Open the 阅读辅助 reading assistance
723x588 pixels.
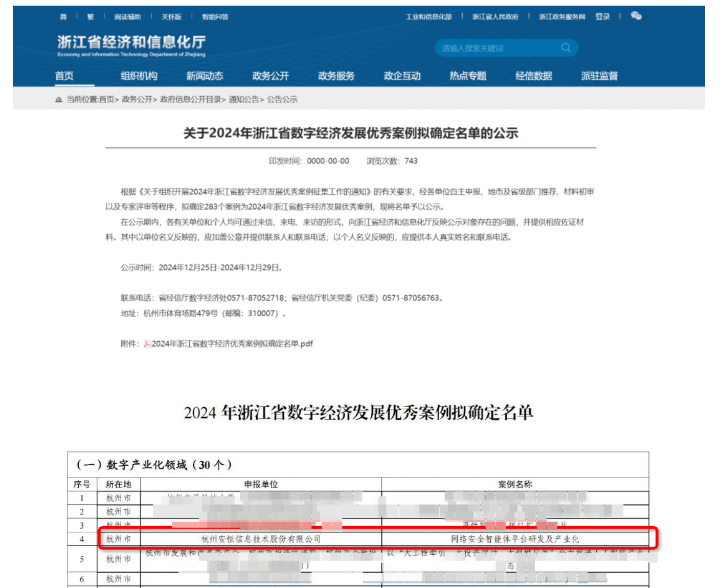[127, 17]
